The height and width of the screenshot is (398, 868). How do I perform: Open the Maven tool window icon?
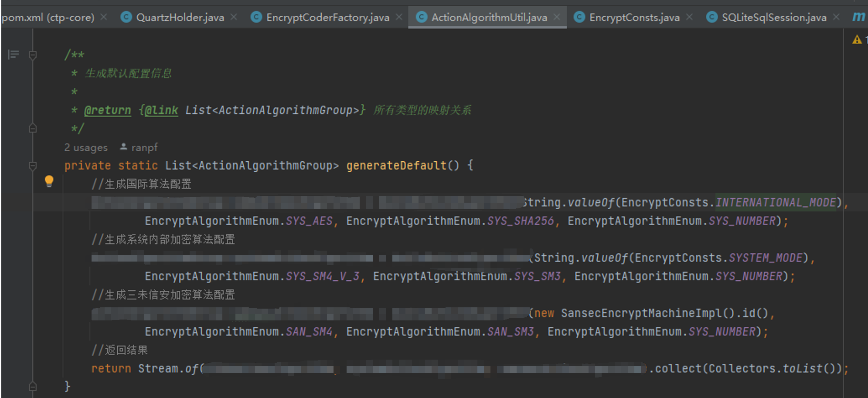pyautogui.click(x=859, y=17)
